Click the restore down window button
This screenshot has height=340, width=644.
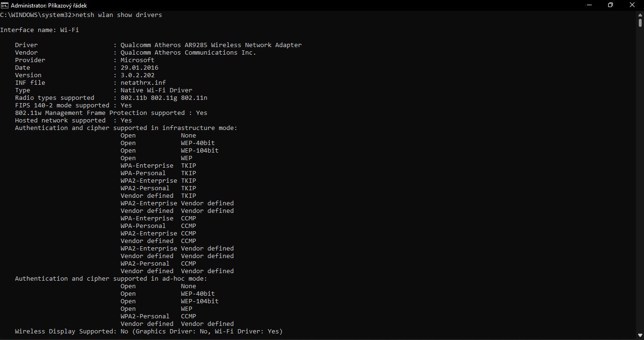tap(611, 5)
